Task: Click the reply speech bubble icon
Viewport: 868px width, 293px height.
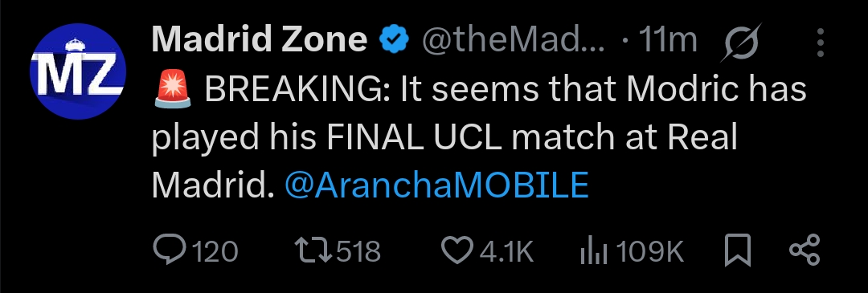Action: 170,251
